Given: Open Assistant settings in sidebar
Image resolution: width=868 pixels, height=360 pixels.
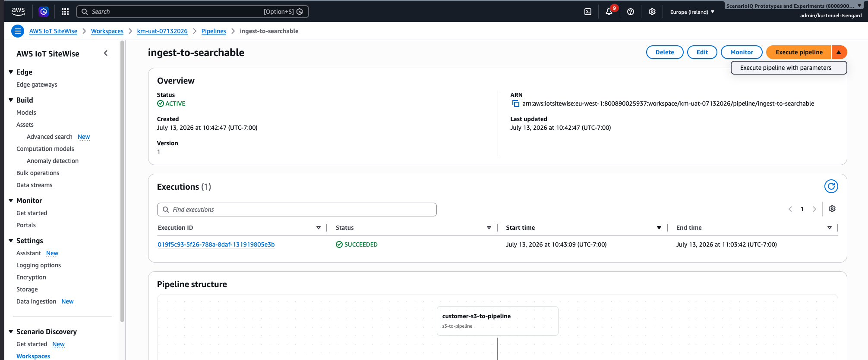Looking at the screenshot, I should [x=29, y=253].
